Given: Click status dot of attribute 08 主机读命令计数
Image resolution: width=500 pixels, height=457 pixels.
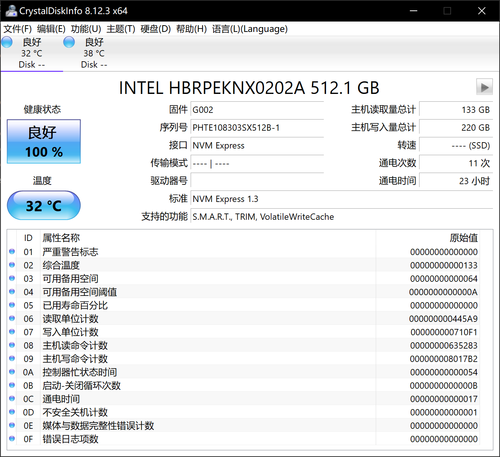Looking at the screenshot, I should (12, 345).
